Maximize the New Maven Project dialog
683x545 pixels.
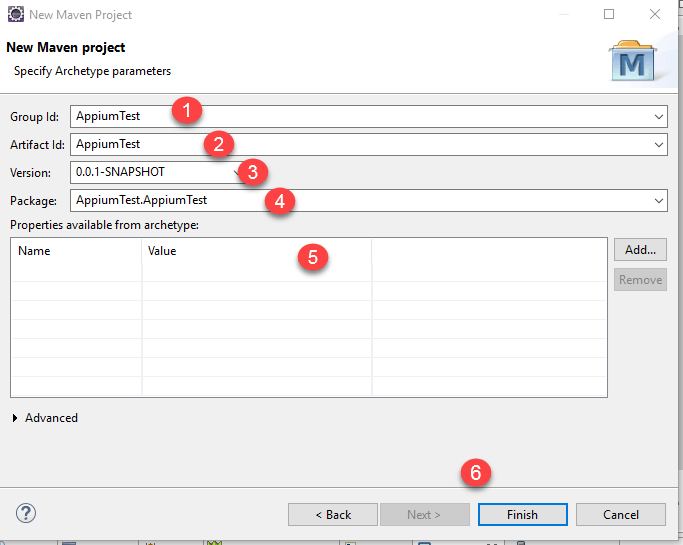(609, 14)
